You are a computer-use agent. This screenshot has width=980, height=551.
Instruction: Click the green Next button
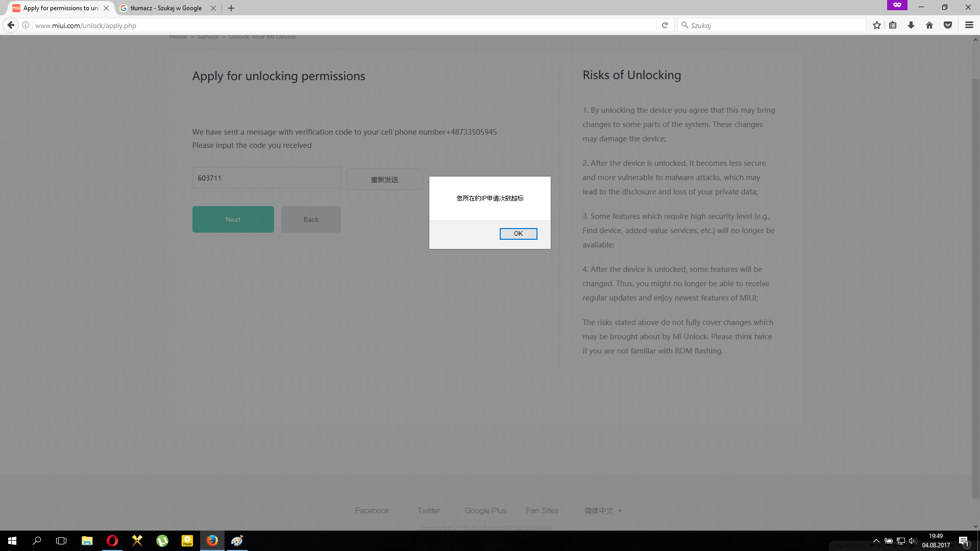tap(233, 219)
